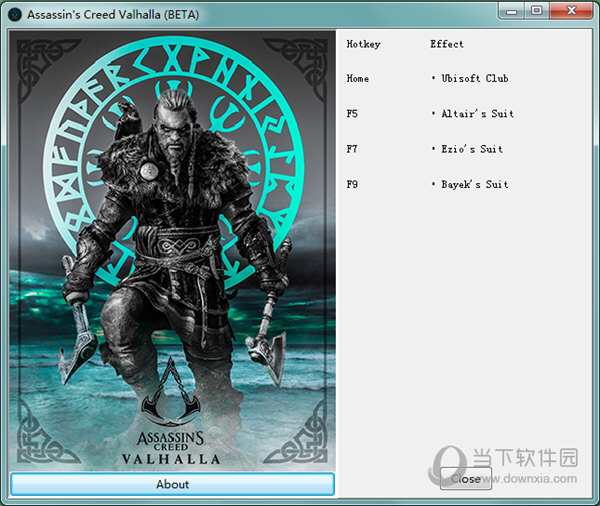Close the window with the red X
Image resolution: width=600 pixels, height=506 pixels.
[x=571, y=11]
